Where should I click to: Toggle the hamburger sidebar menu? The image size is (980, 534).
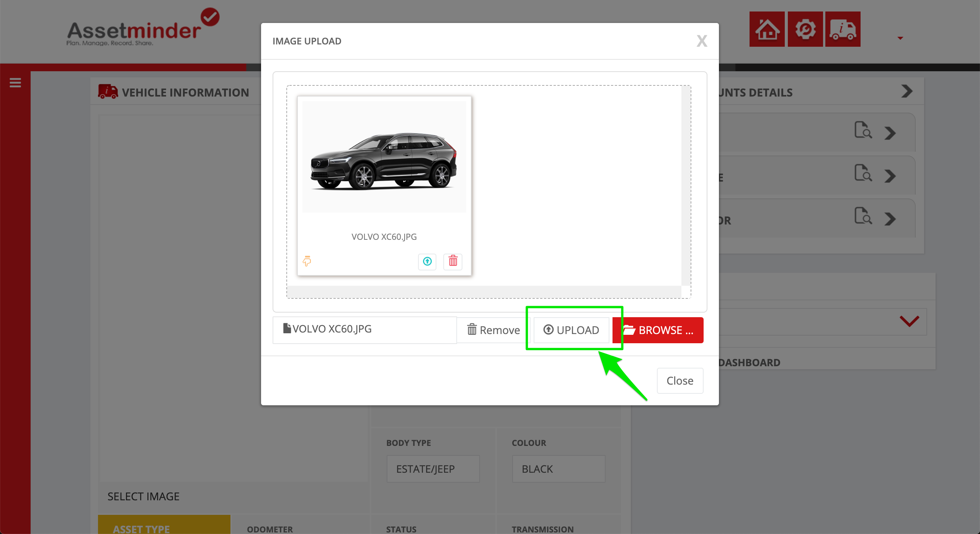pos(15,82)
